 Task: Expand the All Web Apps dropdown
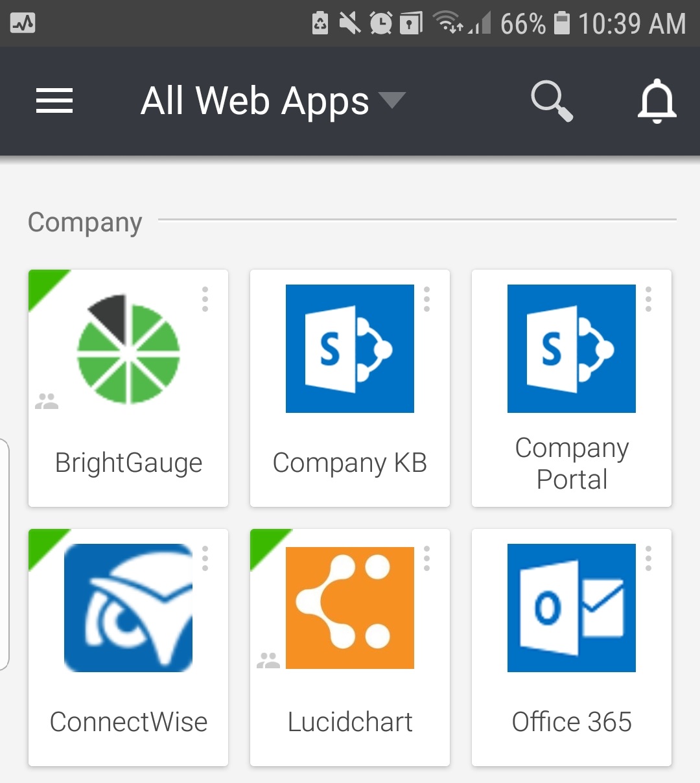tap(391, 100)
